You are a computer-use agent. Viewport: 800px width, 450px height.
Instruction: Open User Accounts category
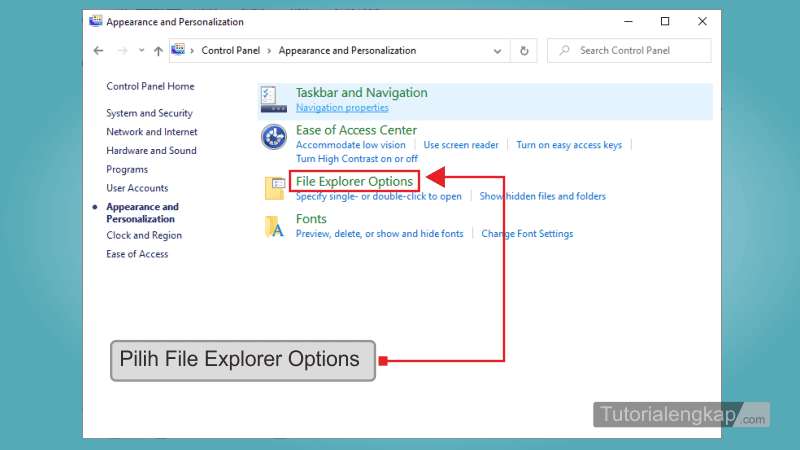(137, 188)
